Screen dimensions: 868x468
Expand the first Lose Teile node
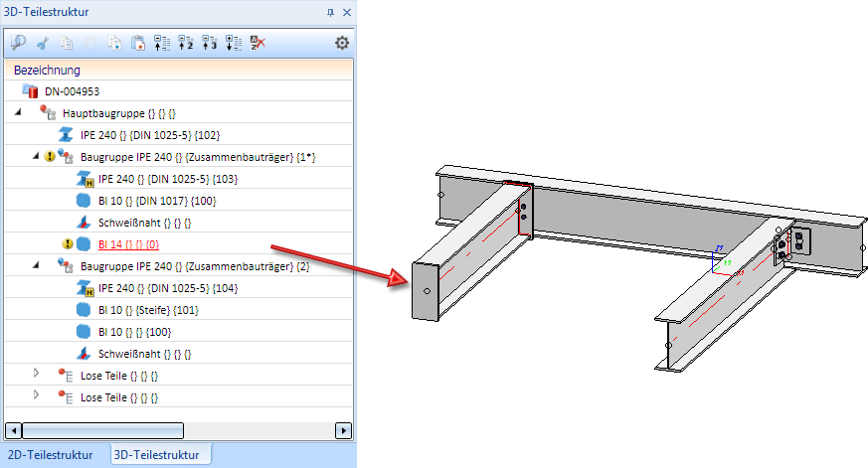pyautogui.click(x=36, y=373)
